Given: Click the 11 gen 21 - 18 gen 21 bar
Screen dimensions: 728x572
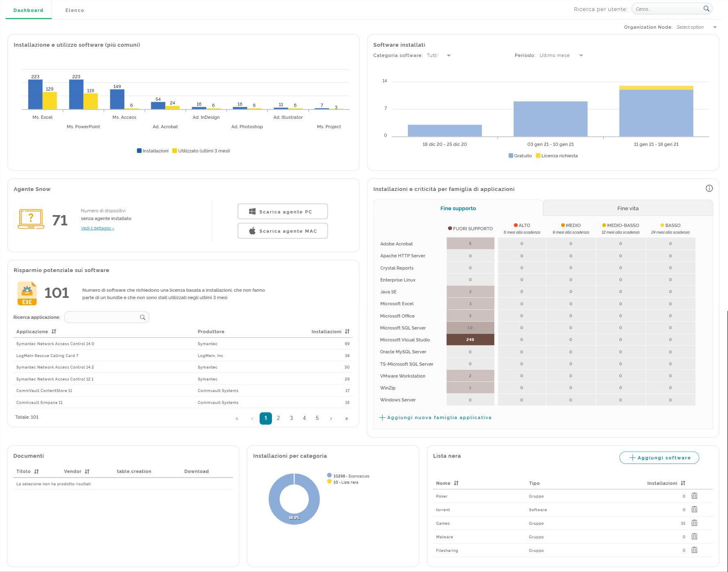Looking at the screenshot, I should (656, 111).
